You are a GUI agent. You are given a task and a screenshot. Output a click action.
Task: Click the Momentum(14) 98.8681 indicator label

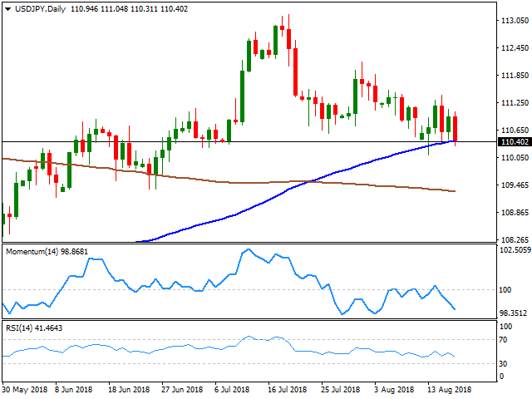(x=47, y=252)
